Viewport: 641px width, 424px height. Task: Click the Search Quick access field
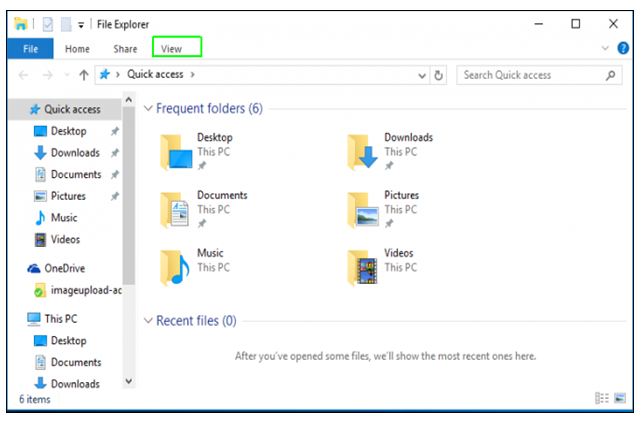(539, 75)
